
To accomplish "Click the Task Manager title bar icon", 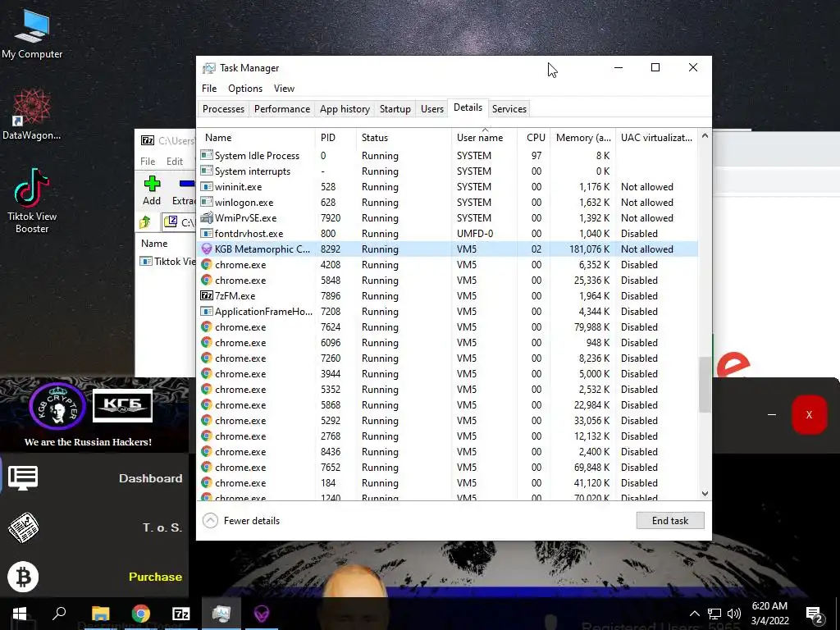I will [209, 68].
